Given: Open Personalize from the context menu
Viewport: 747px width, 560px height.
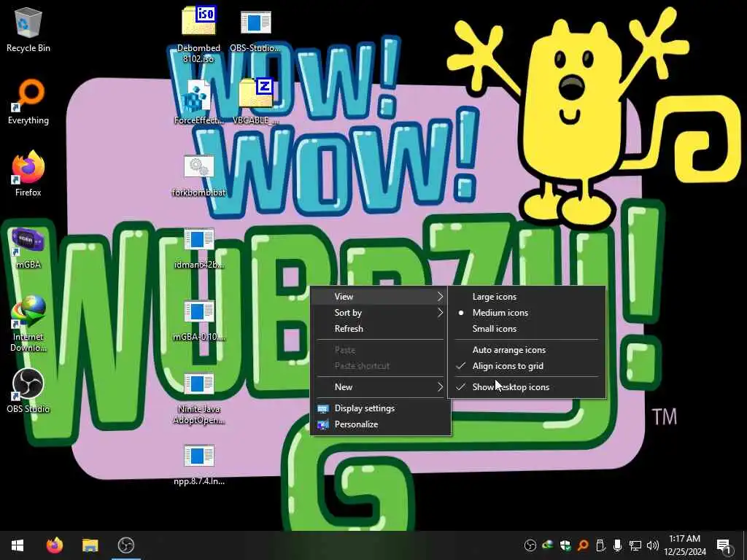Looking at the screenshot, I should pos(380,424).
